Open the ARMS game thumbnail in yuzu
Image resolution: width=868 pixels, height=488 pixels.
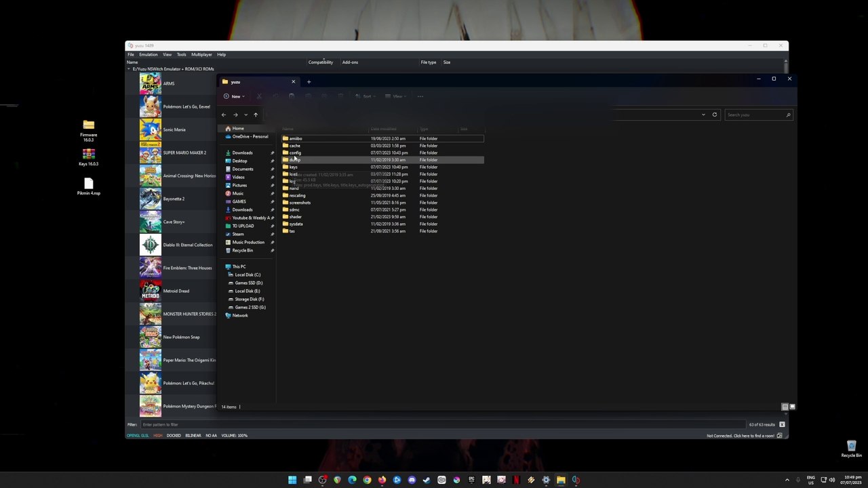click(150, 83)
